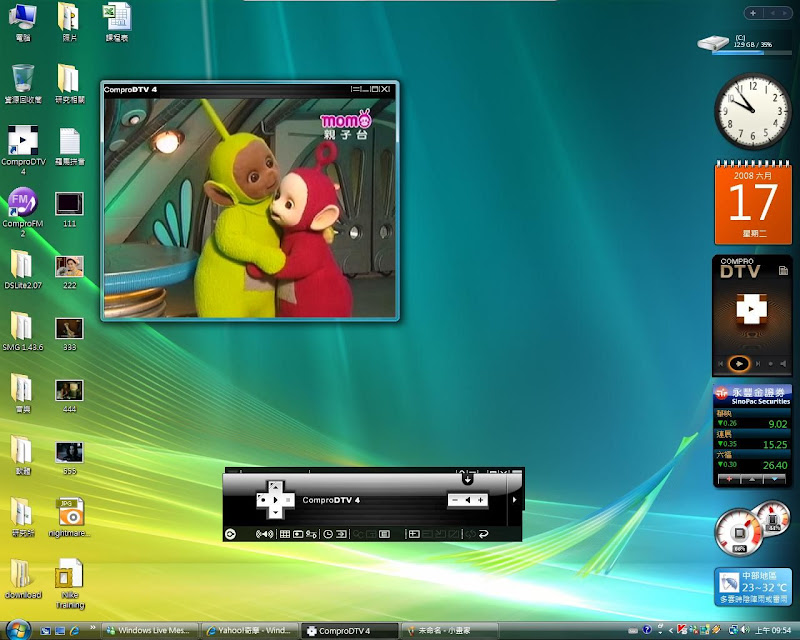The height and width of the screenshot is (640, 800).
Task: Expand control panel with right arrow
Action: coord(514,500)
